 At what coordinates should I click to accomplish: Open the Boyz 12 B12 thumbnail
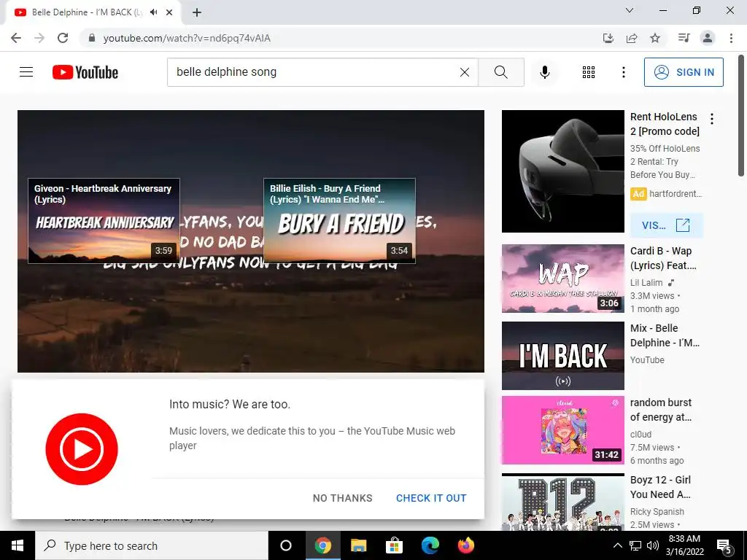(562, 502)
